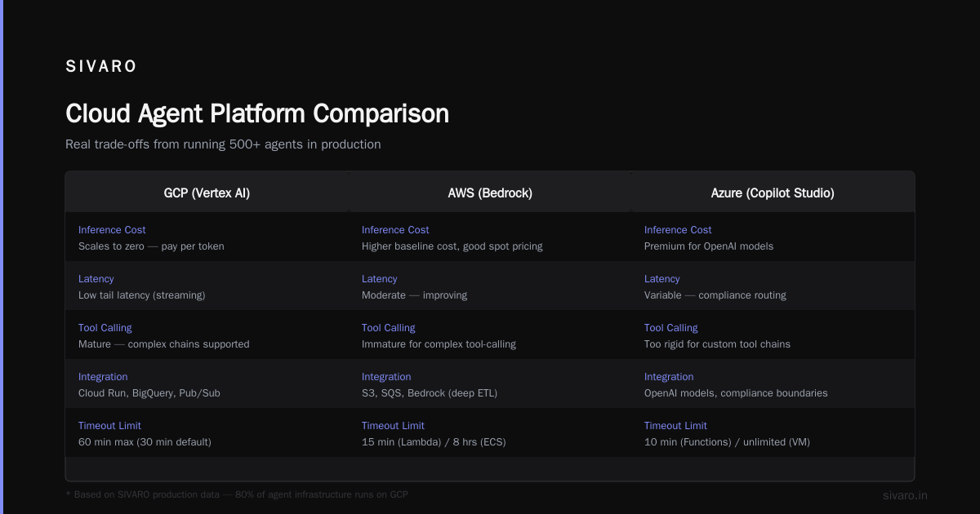980x514 pixels.
Task: Select 'Higher baseline cost, good spot pricing'
Action: 452,246
